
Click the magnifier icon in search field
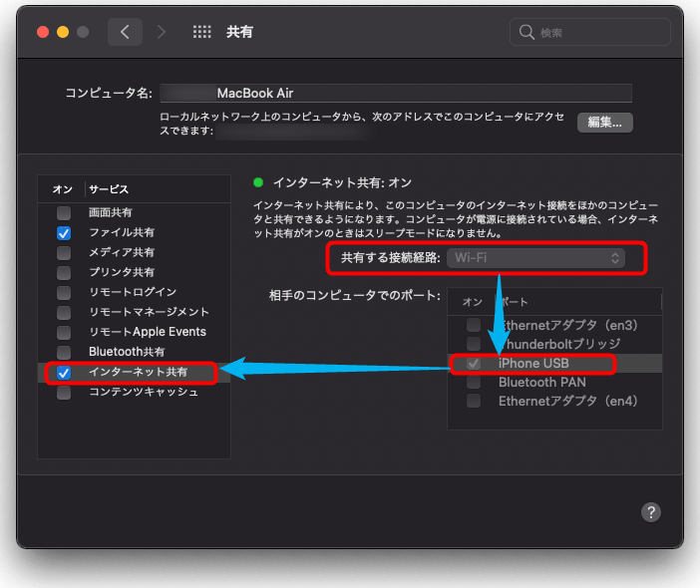pyautogui.click(x=526, y=33)
